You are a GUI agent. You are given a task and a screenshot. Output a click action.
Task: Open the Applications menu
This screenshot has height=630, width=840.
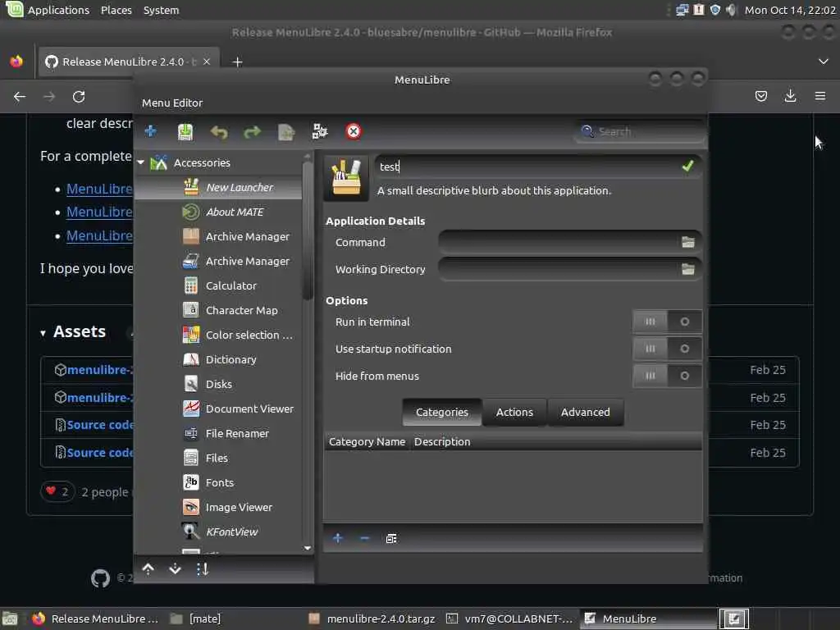[x=58, y=10]
